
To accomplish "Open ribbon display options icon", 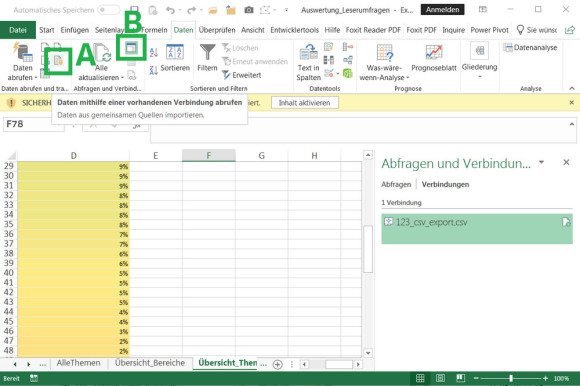I will point(483,10).
